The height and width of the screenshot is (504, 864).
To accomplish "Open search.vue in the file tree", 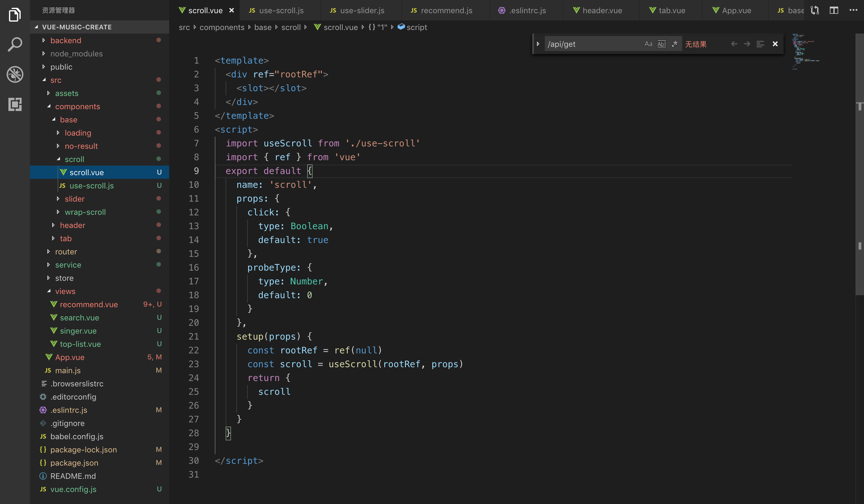I will click(x=99, y=317).
